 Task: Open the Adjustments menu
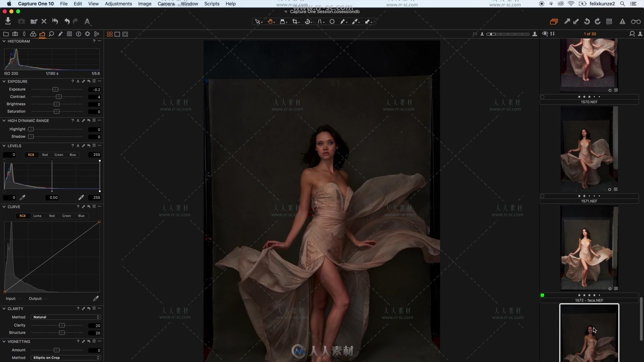118,4
